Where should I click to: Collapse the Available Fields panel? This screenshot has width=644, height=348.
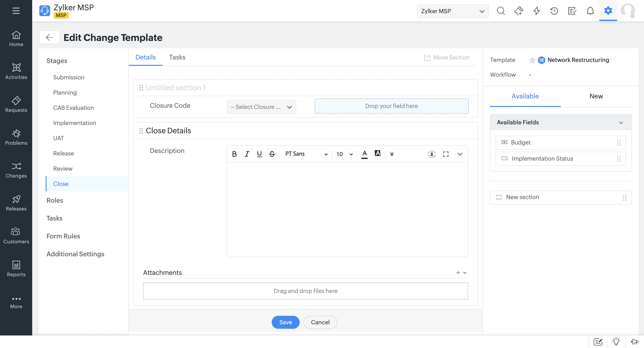pos(621,123)
